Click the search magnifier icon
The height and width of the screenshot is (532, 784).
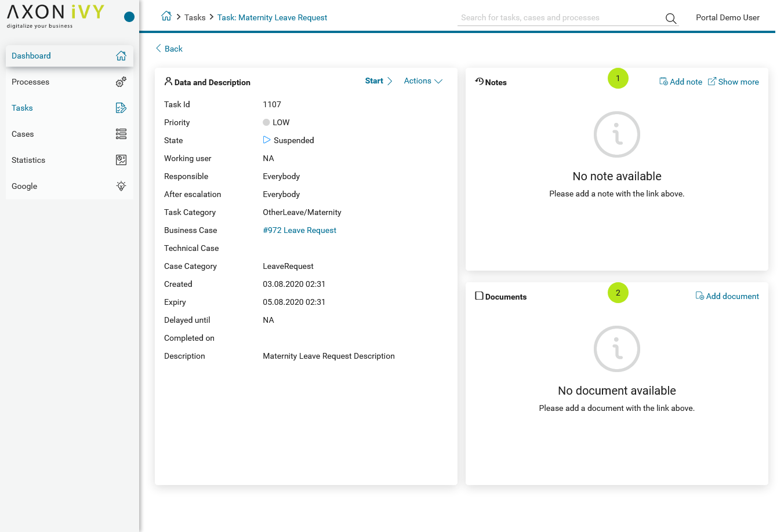(671, 18)
